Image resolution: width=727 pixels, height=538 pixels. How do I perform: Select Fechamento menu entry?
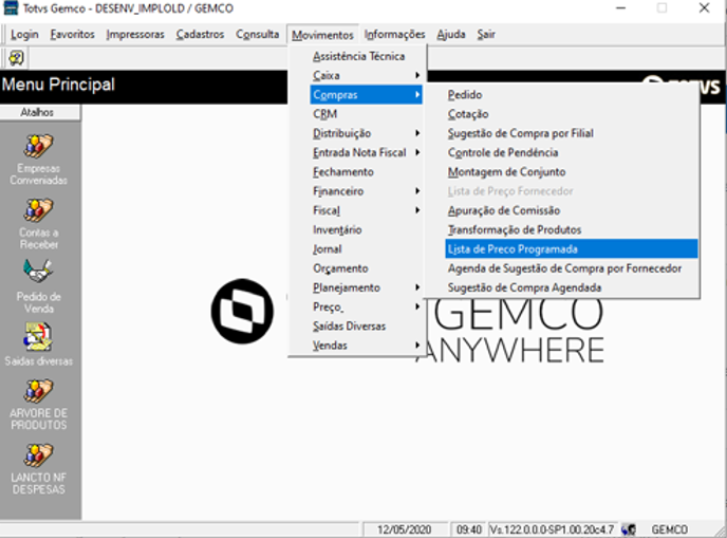click(x=366, y=172)
